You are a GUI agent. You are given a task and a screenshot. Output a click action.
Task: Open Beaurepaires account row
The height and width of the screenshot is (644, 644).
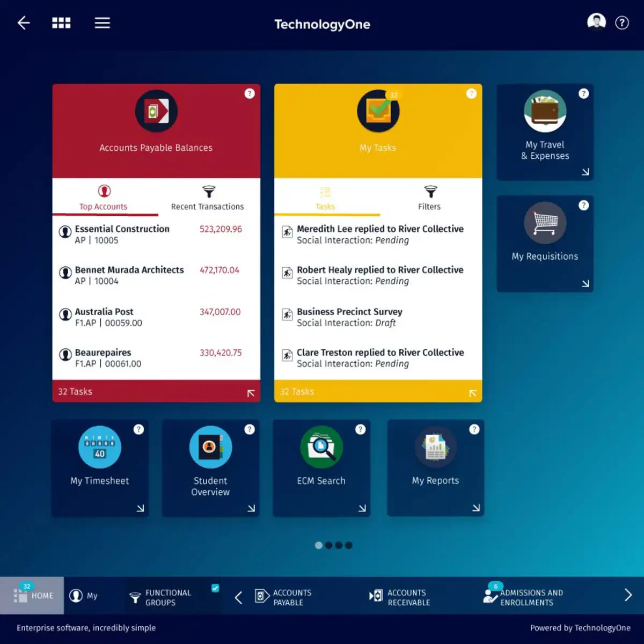156,358
